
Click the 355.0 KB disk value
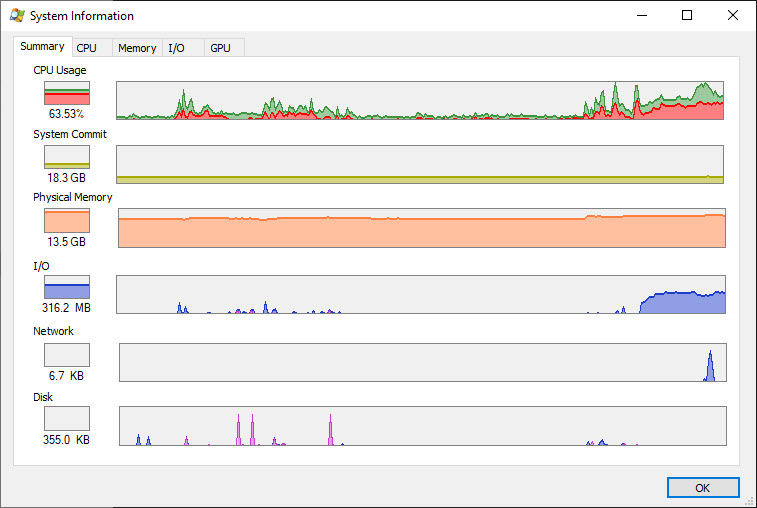click(x=66, y=439)
